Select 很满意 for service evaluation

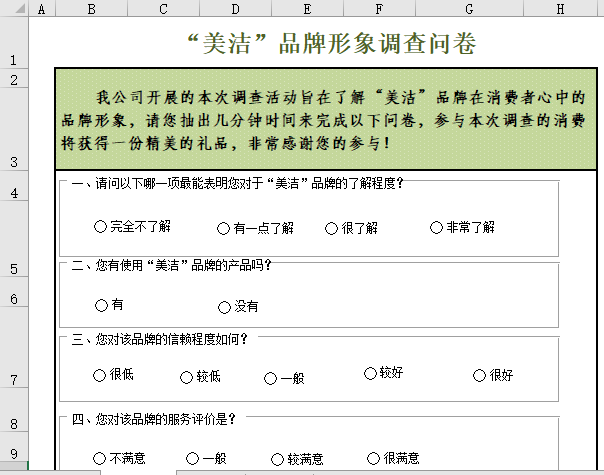pyautogui.click(x=373, y=458)
